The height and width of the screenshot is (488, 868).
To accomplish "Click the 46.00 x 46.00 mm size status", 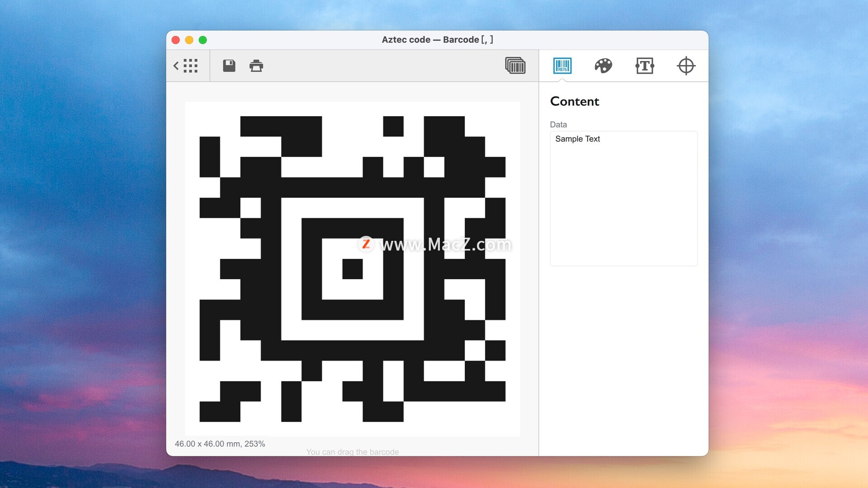I will pyautogui.click(x=220, y=444).
